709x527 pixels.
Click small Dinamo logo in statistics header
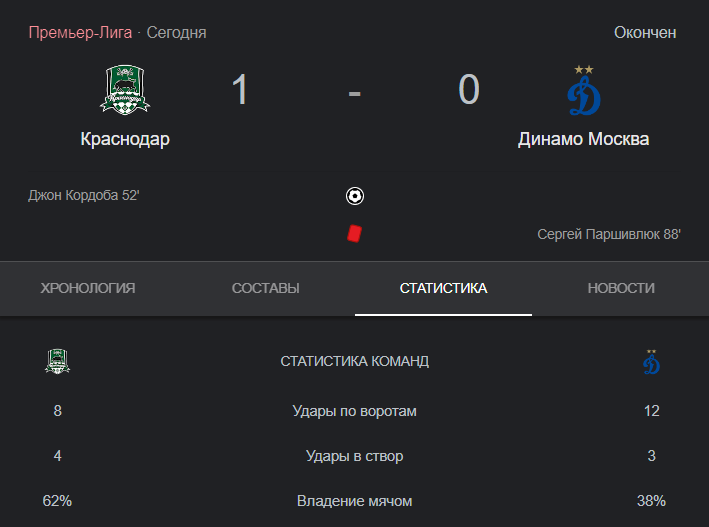pos(651,361)
